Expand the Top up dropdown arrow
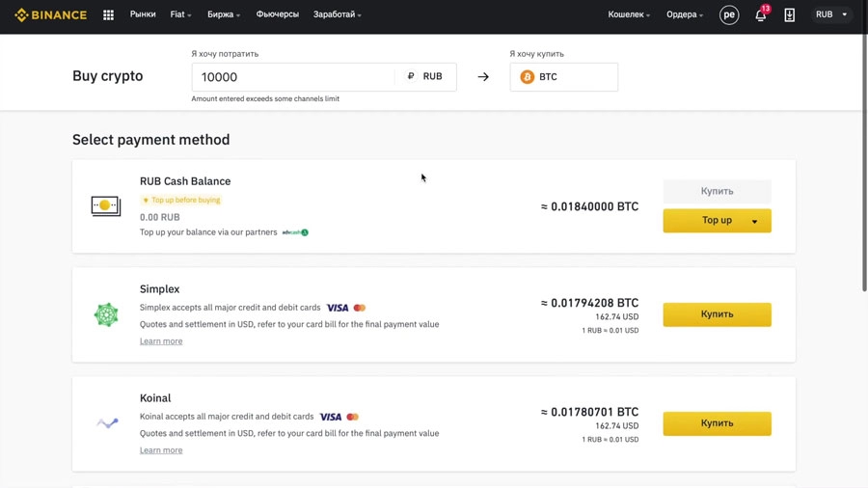This screenshot has width=868, height=488. pos(754,221)
